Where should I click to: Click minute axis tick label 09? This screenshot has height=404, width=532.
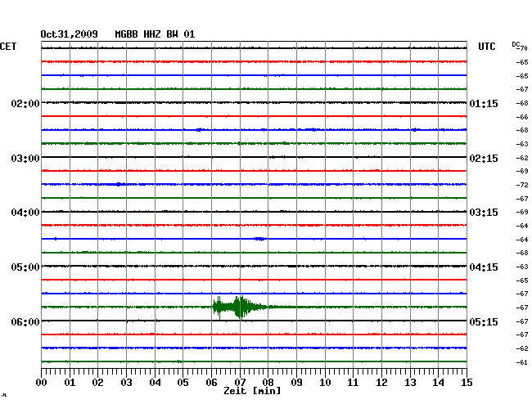tap(296, 382)
